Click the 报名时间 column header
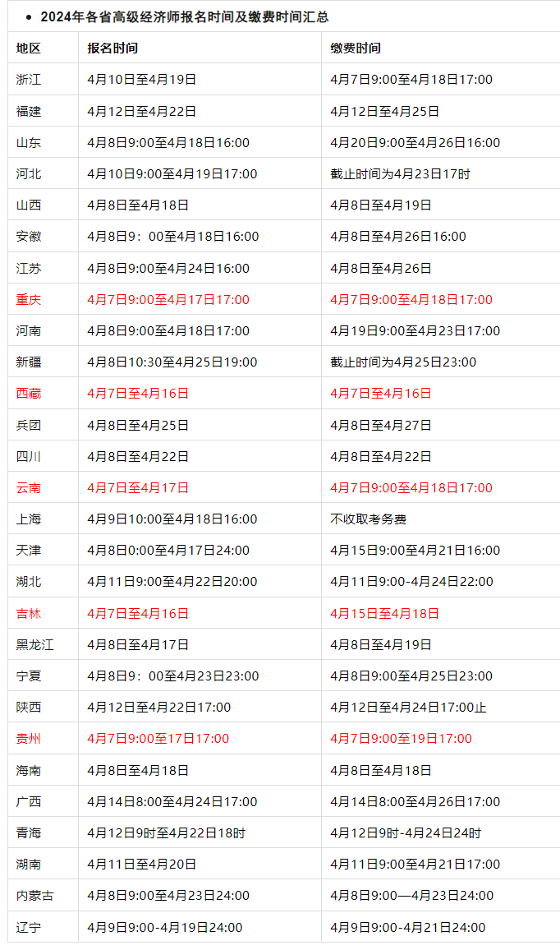The image size is (560, 950). click(x=112, y=48)
